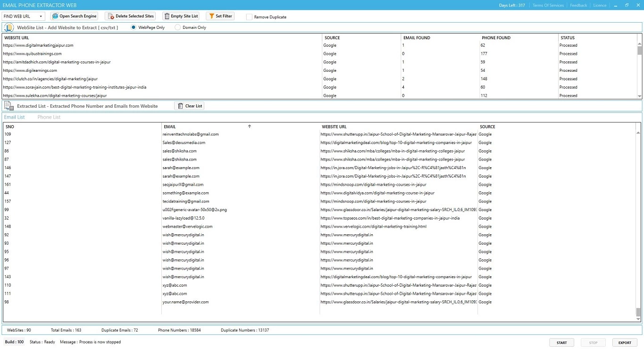Click the EMAIL column sort arrow
The height and width of the screenshot is (349, 644).
click(x=250, y=127)
